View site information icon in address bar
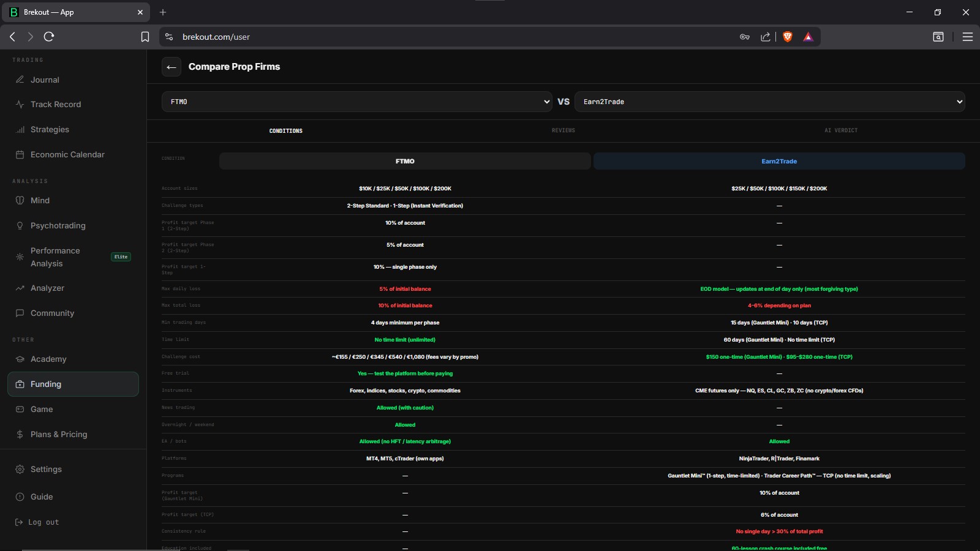 (x=169, y=37)
